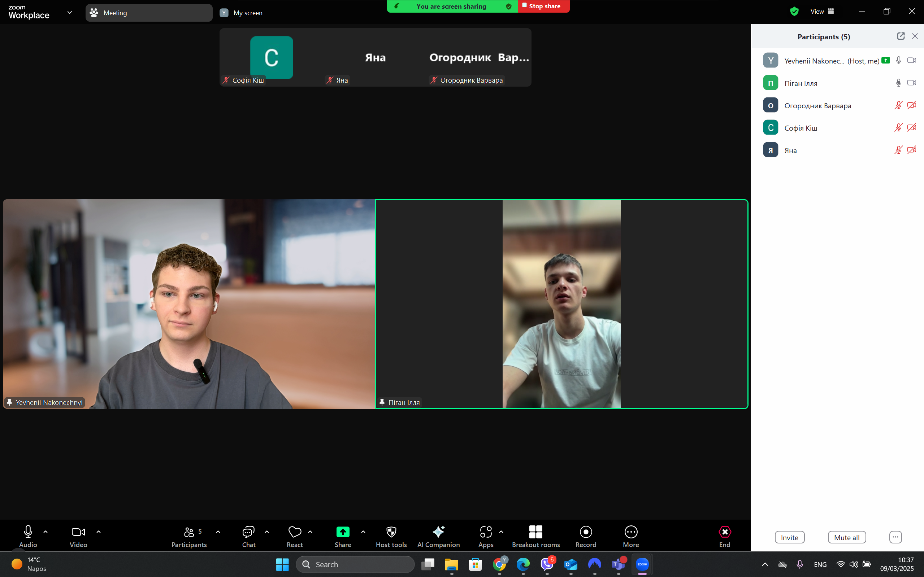924x577 pixels.
Task: Unmute Софія Кіш in participants list
Action: click(x=898, y=128)
